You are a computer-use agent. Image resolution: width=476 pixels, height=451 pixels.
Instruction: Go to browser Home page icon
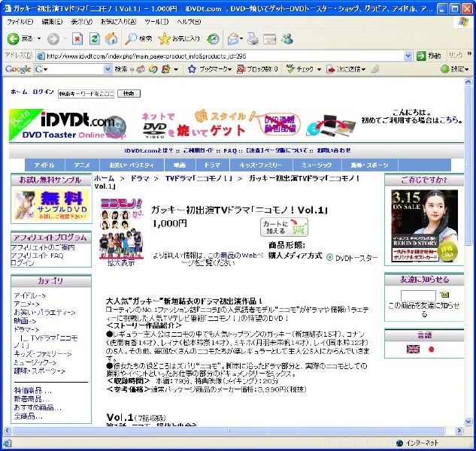pyautogui.click(x=111, y=38)
